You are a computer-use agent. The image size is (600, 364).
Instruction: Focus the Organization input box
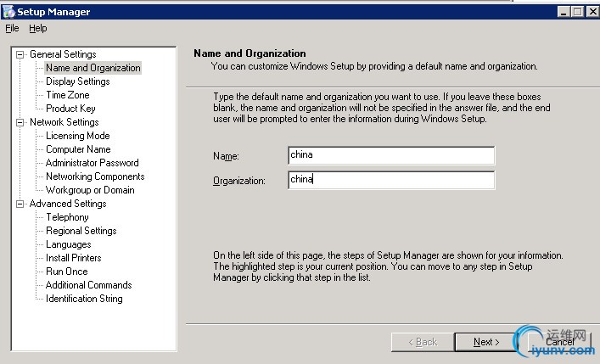pyautogui.click(x=390, y=180)
